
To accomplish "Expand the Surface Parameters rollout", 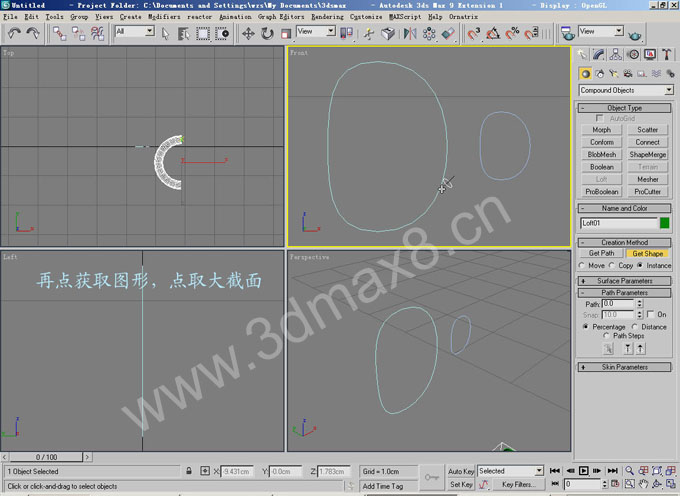I will click(625, 281).
